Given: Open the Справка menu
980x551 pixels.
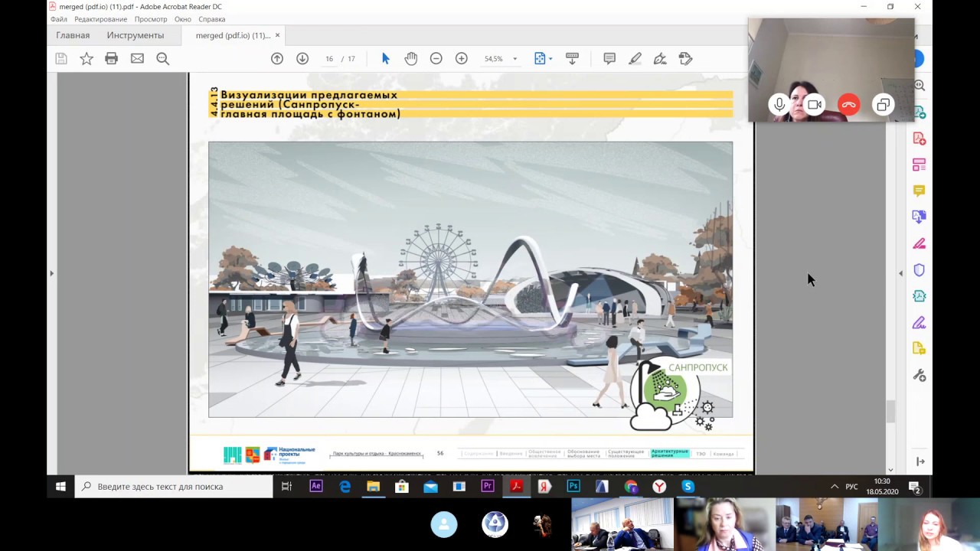Looking at the screenshot, I should (212, 19).
